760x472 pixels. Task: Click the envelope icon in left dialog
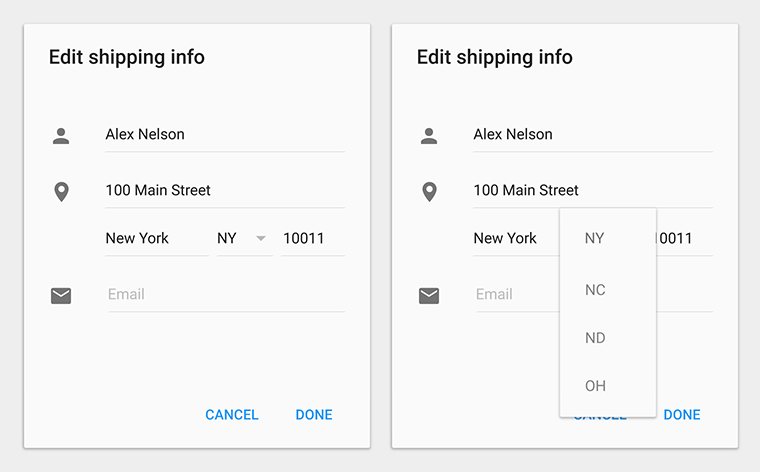[61, 295]
